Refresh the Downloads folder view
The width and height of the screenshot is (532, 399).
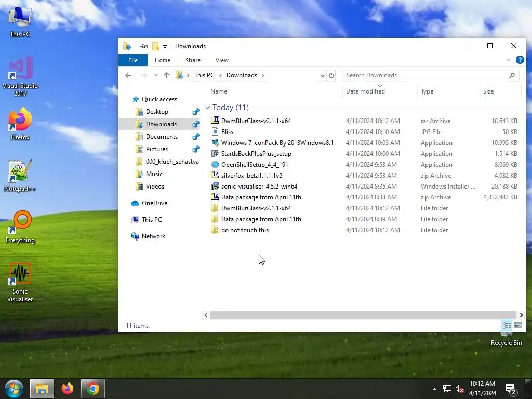click(331, 75)
